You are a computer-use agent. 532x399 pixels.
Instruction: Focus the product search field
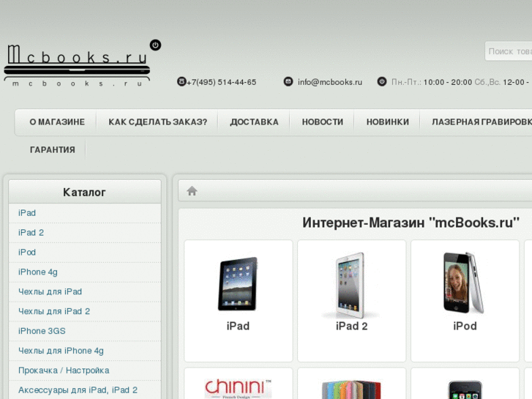[509, 51]
